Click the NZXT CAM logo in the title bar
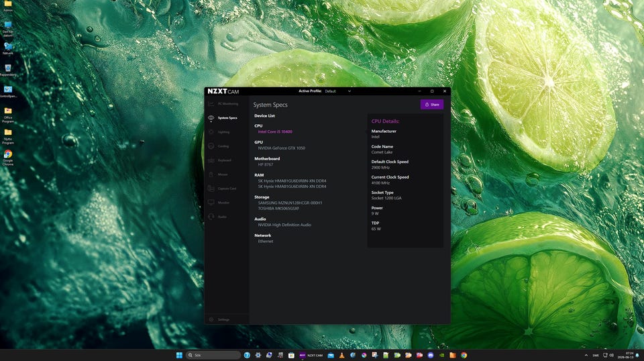Image resolution: width=644 pixels, height=361 pixels. [x=223, y=91]
